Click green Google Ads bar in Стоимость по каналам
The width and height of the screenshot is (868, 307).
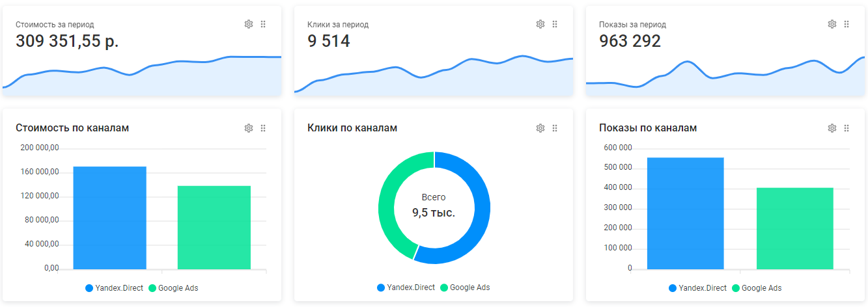[214, 227]
